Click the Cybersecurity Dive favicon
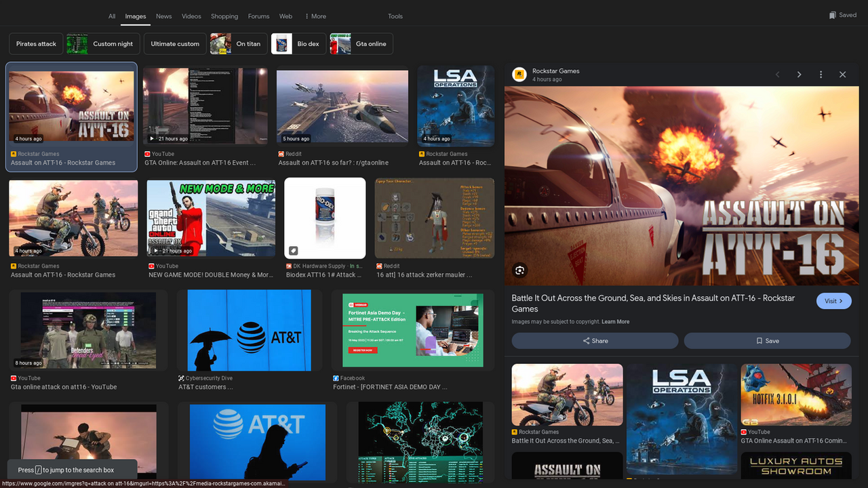Viewport: 868px width, 488px height. coord(181,378)
